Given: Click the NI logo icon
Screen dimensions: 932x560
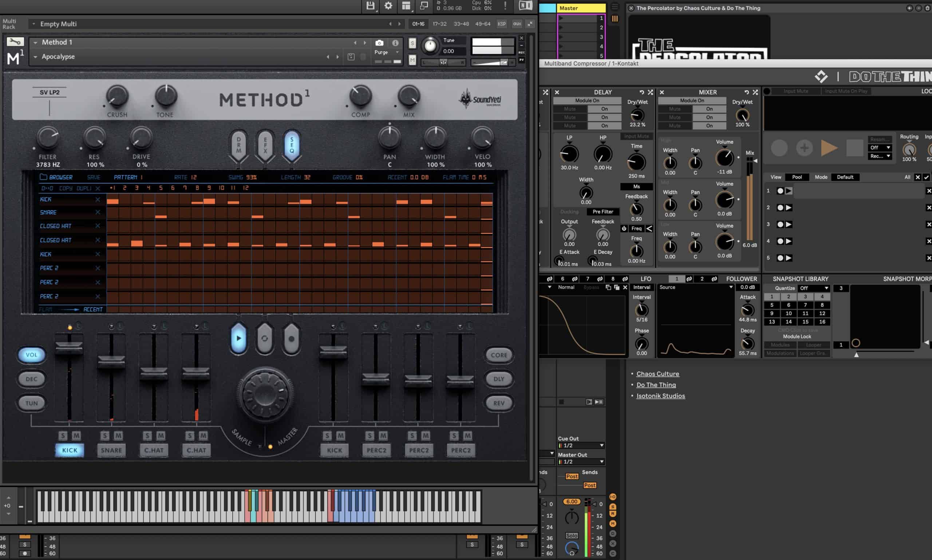Looking at the screenshot, I should tap(525, 5).
